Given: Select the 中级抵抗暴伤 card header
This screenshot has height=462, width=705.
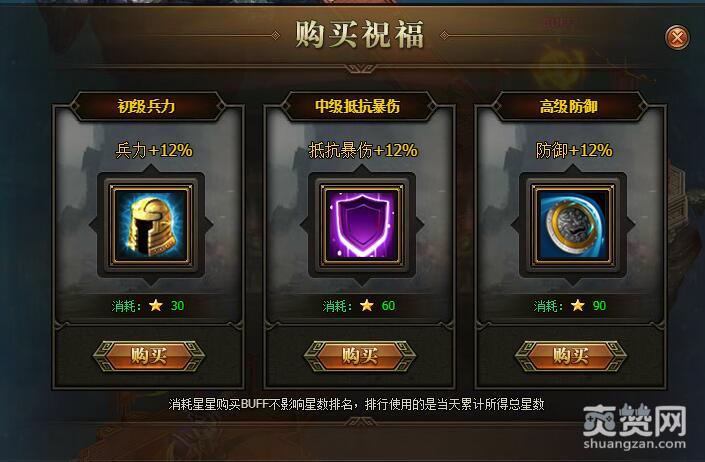Looking at the screenshot, I should tap(358, 107).
